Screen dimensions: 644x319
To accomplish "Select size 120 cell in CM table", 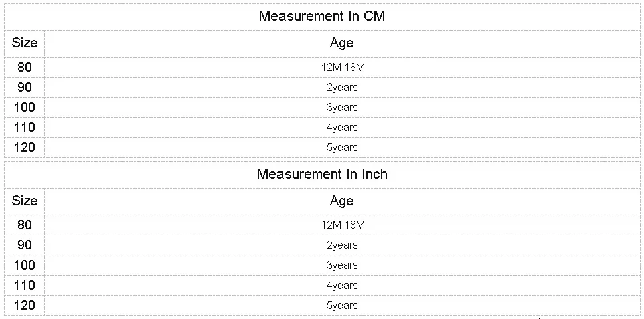I will coord(25,147).
